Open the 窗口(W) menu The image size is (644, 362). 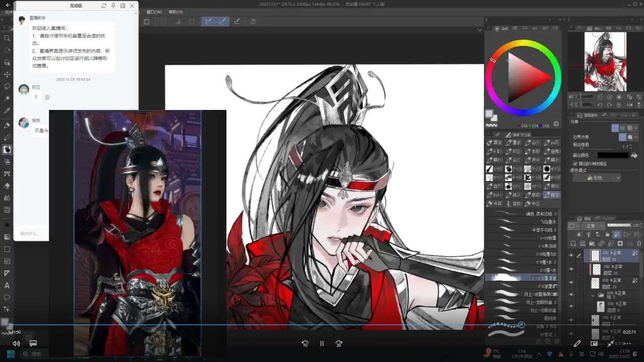point(154,12)
